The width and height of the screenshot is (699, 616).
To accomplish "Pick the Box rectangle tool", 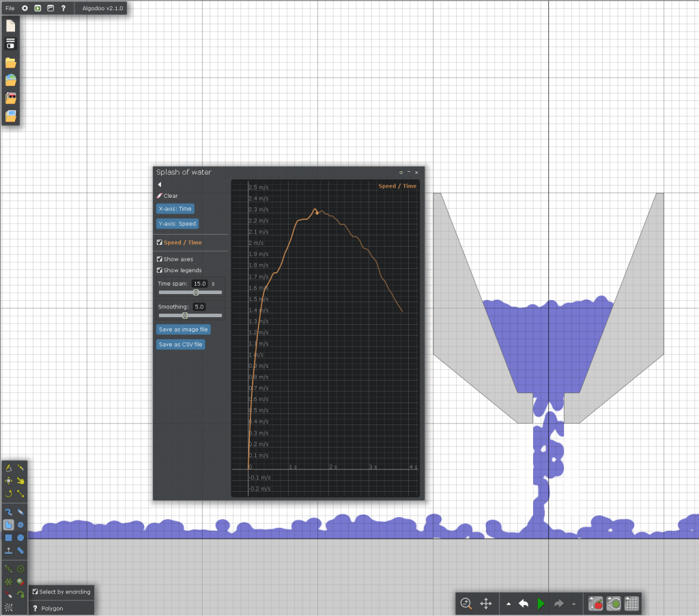I will click(8, 538).
